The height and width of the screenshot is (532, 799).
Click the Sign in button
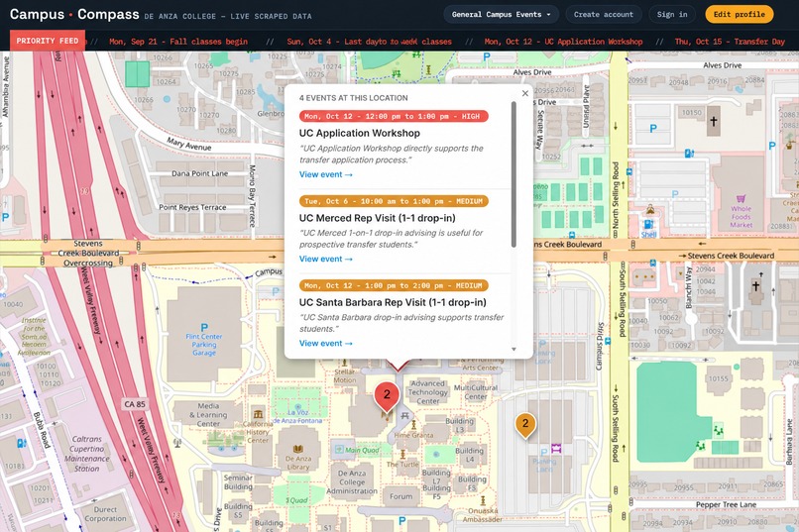672,14
